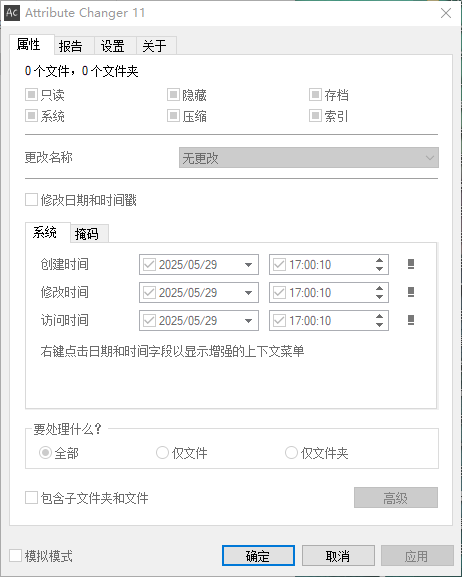The image size is (462, 577).
Task: Click the 访问时间 label
Action: point(65,321)
